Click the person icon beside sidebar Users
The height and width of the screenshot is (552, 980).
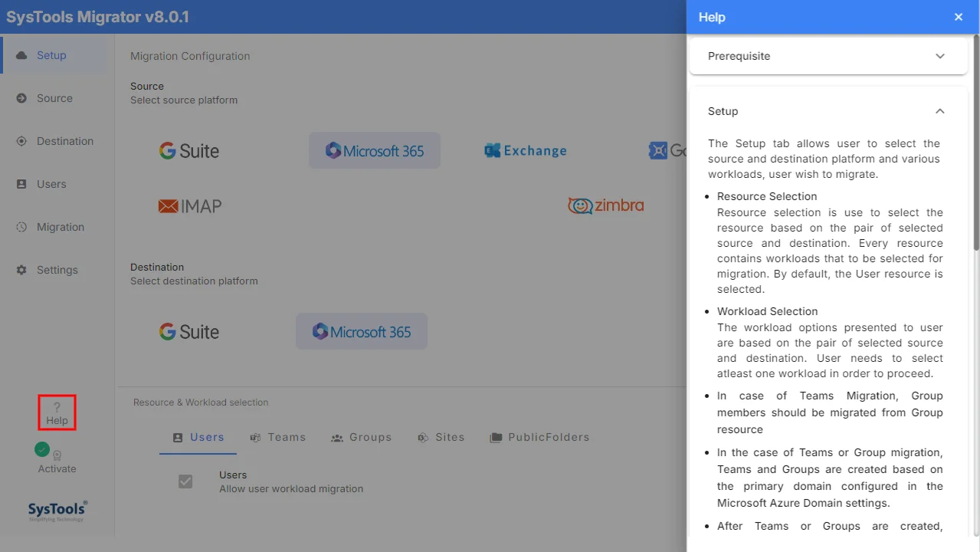click(x=21, y=184)
